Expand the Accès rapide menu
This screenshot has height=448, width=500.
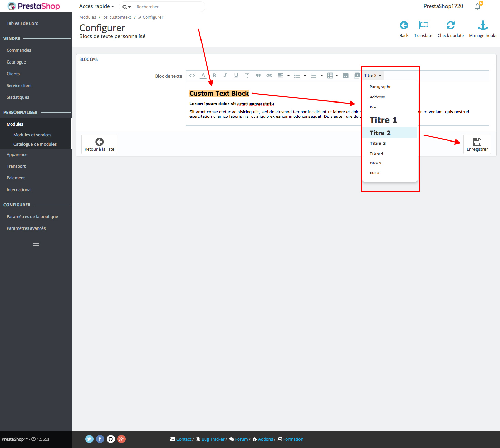(x=97, y=6)
